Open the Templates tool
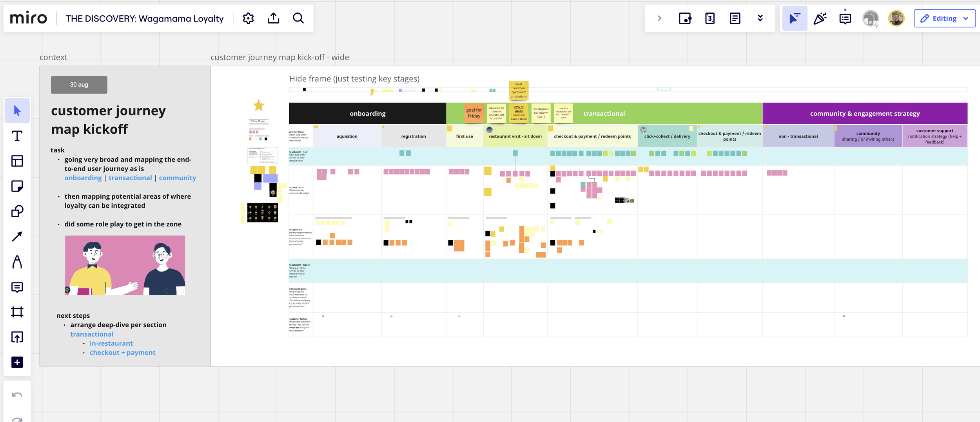The height and width of the screenshot is (422, 980). click(x=17, y=161)
